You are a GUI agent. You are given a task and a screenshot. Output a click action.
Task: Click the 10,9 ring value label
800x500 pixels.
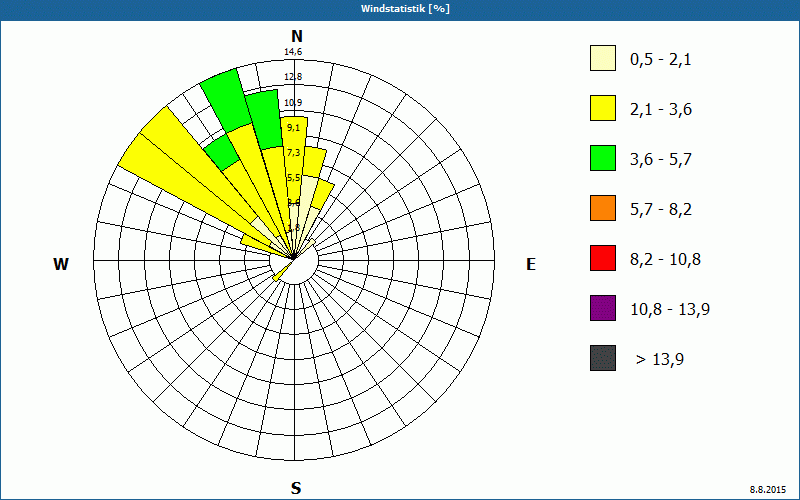click(x=293, y=103)
